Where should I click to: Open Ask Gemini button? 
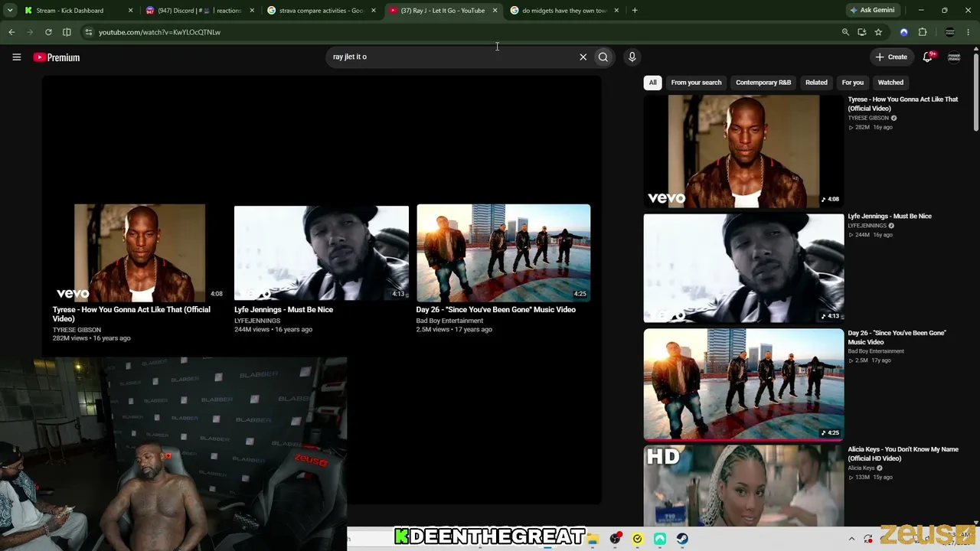[872, 10]
